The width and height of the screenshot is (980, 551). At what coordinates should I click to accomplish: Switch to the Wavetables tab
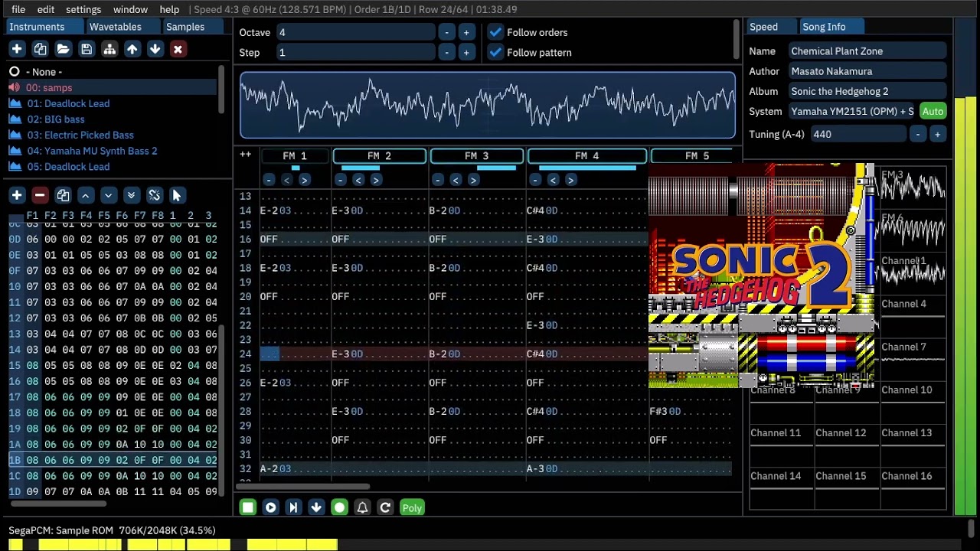click(116, 27)
